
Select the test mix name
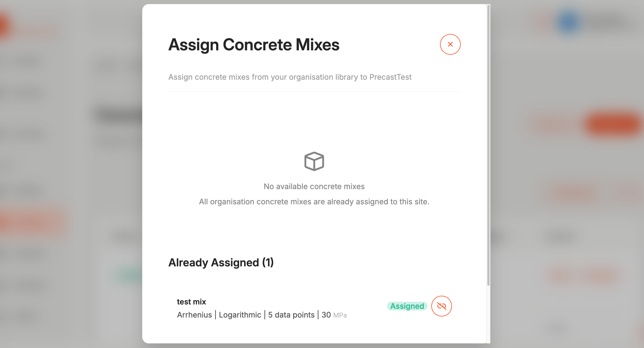click(191, 302)
